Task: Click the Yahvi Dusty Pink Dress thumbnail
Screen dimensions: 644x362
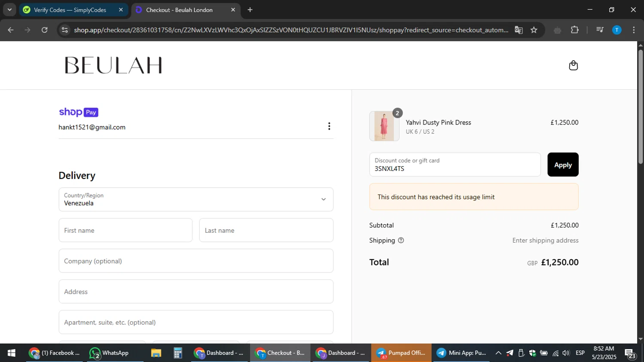Action: pyautogui.click(x=384, y=126)
